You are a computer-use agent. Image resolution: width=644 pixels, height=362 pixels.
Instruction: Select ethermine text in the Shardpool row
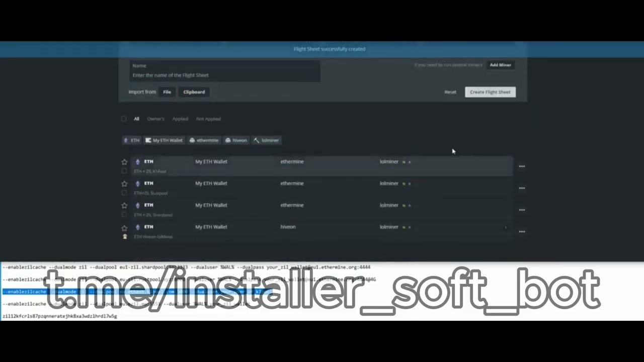pos(292,205)
